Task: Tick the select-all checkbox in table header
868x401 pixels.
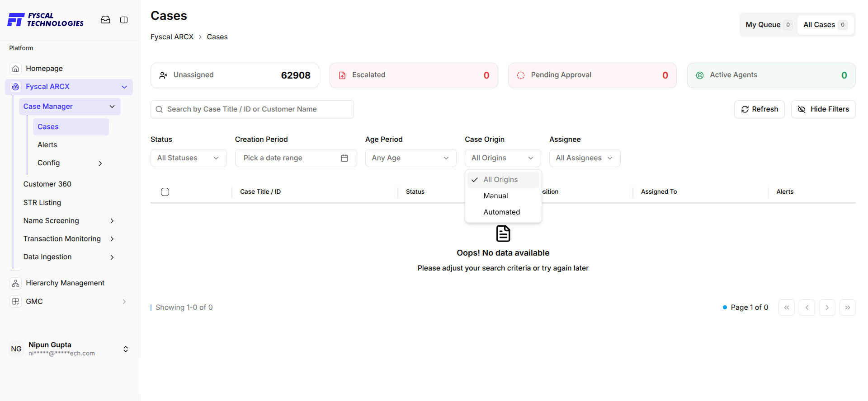Action: (165, 192)
